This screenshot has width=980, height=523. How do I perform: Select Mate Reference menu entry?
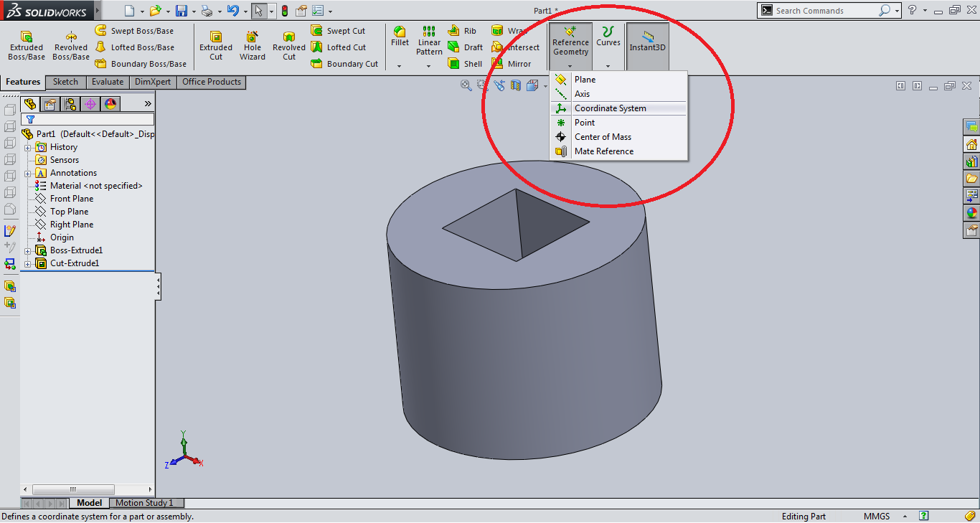[618, 151]
